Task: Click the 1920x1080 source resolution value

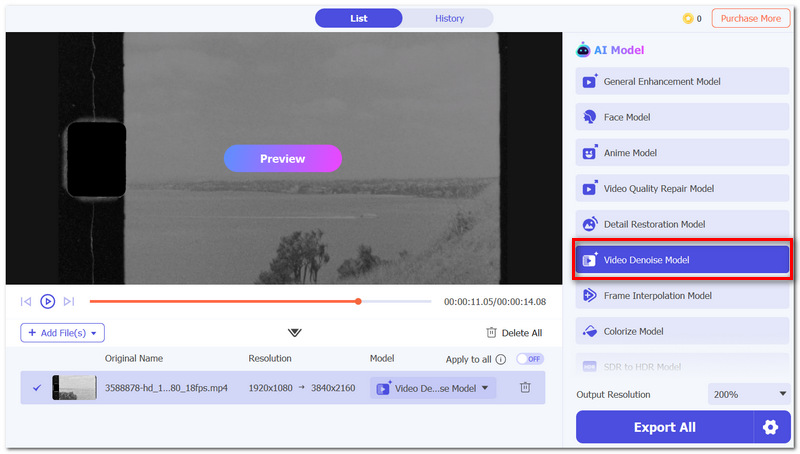Action: coord(270,388)
